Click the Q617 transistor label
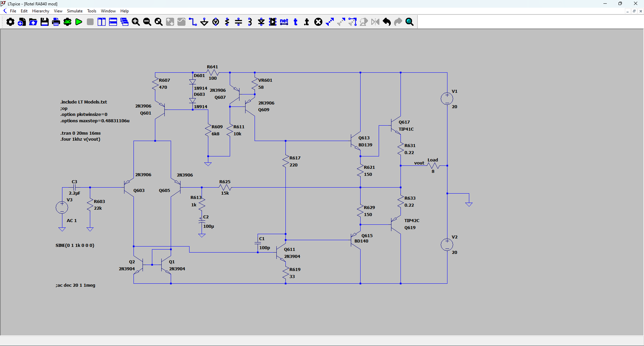 pos(404,122)
